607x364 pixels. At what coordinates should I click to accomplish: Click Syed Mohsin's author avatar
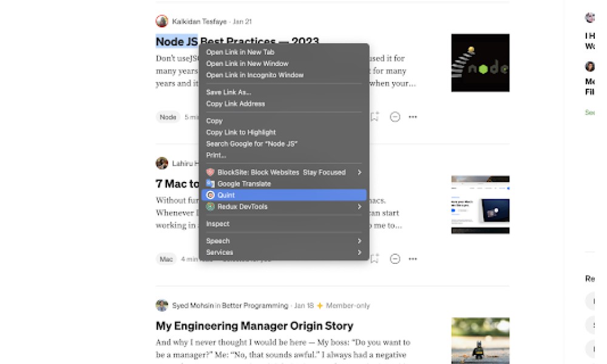click(x=162, y=305)
